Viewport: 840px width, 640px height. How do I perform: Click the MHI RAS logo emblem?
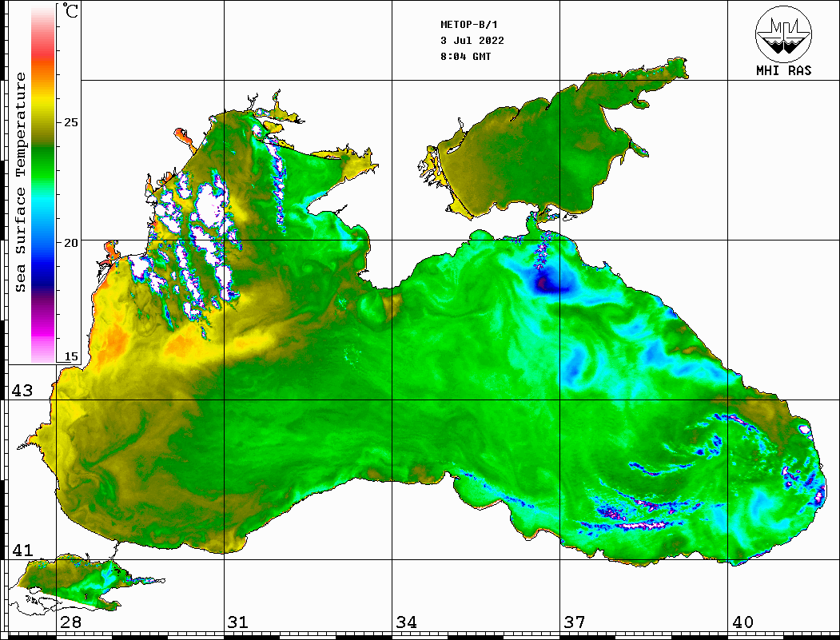[783, 34]
